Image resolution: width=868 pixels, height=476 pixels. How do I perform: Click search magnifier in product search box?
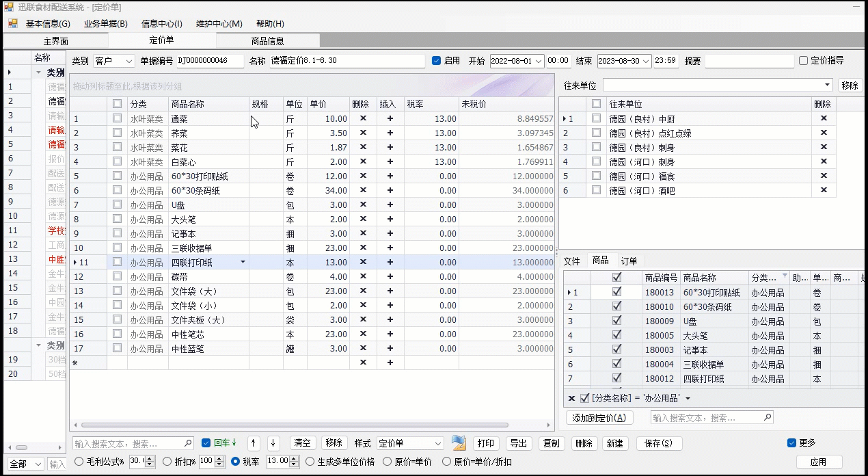pos(768,417)
